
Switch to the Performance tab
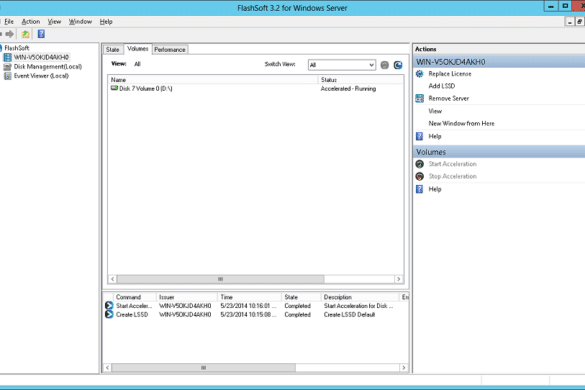pos(170,50)
